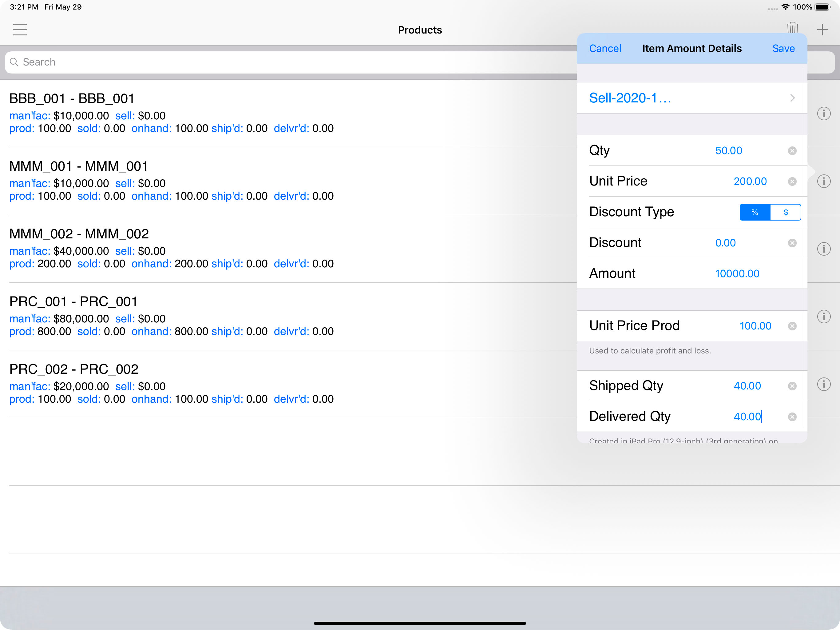Click 'Used to calculate profit and loss.' note
This screenshot has width=840, height=630.
650,351
